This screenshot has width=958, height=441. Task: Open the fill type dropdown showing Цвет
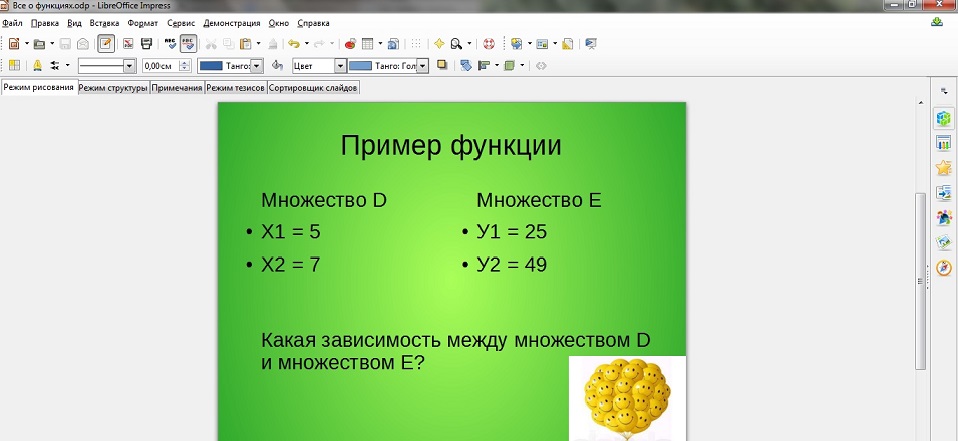coord(340,66)
